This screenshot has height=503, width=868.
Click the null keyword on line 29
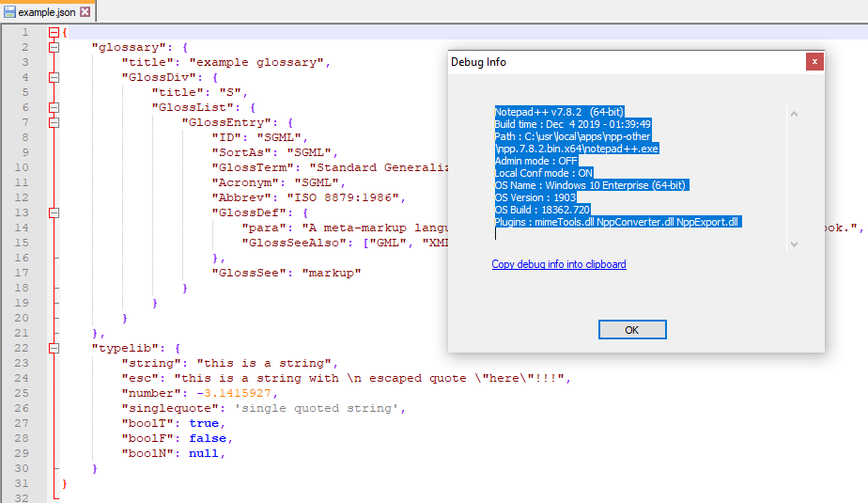204,453
